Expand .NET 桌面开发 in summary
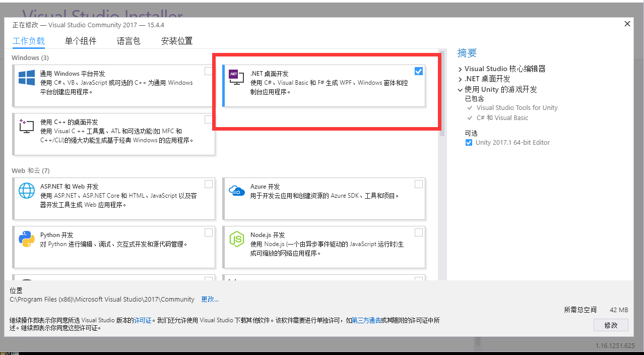 (x=460, y=79)
